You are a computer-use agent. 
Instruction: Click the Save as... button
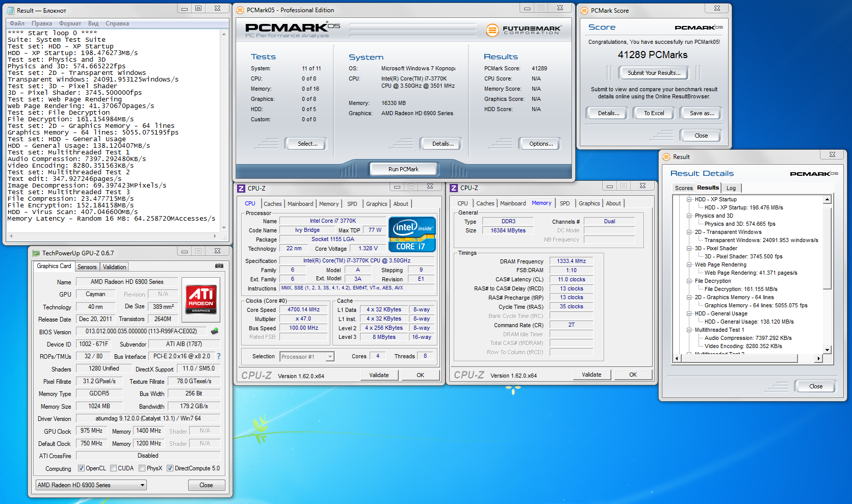pos(702,113)
